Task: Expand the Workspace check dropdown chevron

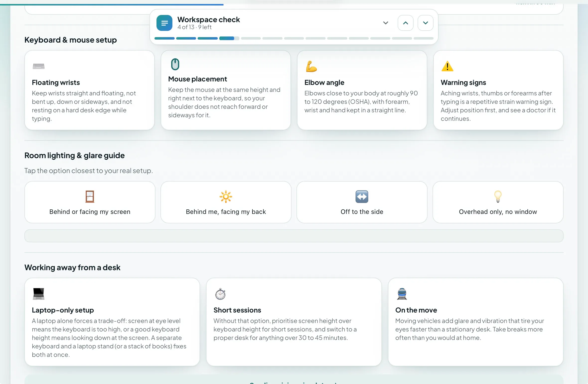Action: click(x=385, y=23)
